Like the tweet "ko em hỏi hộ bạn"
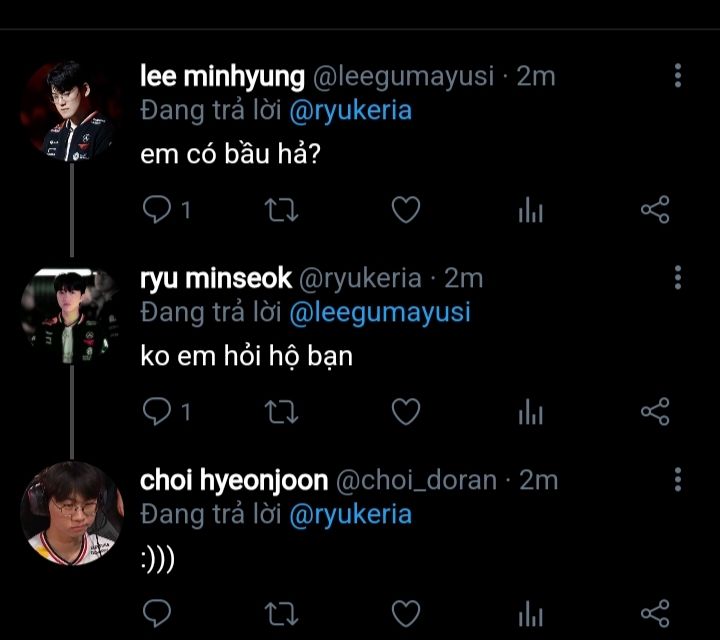 [404, 410]
